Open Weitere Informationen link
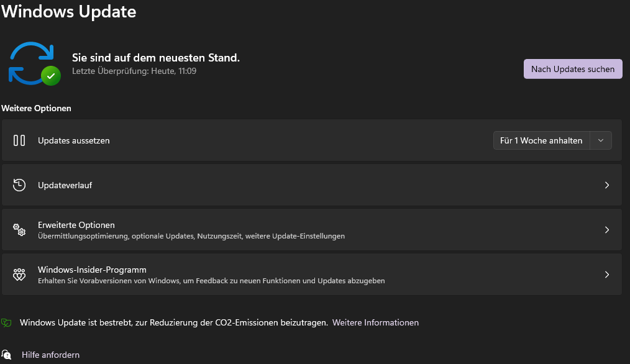Viewport: 630px width, 364px height. pos(375,322)
